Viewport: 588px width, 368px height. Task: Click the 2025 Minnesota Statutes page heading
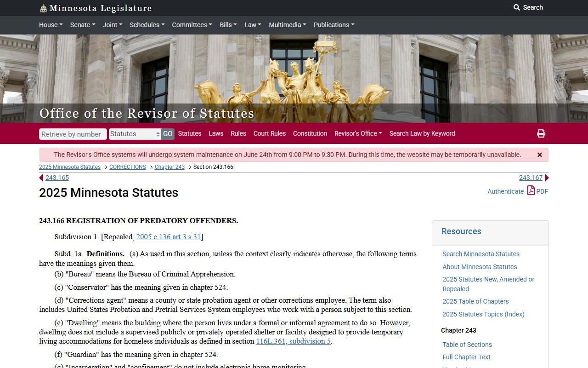(x=108, y=193)
